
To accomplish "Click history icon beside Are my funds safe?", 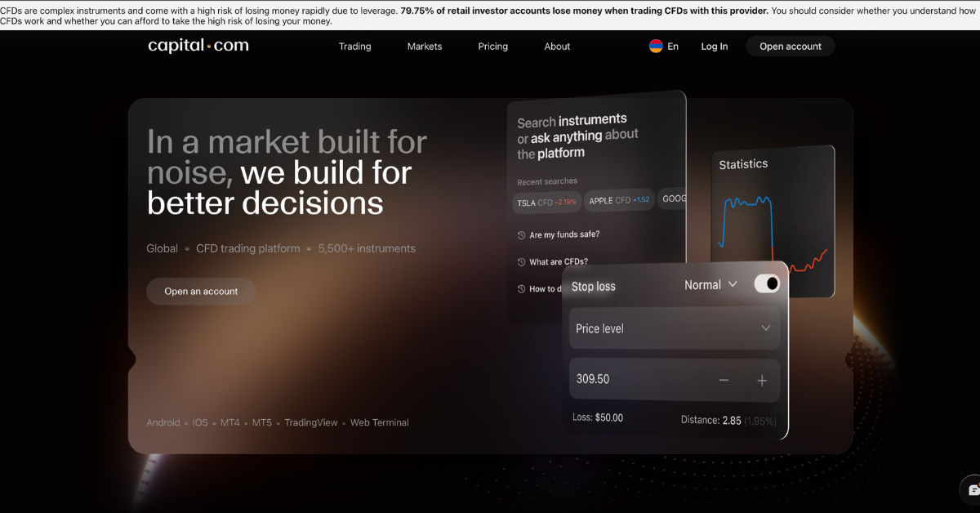I will [521, 235].
